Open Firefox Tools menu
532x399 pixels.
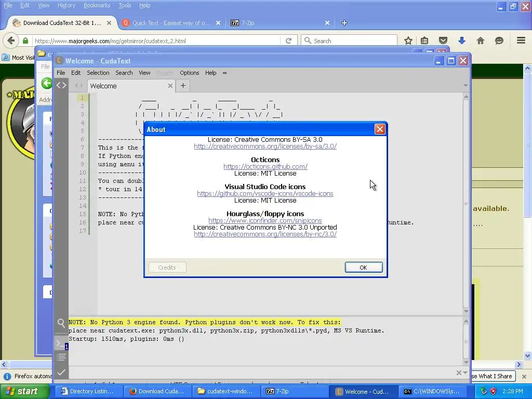point(125,5)
